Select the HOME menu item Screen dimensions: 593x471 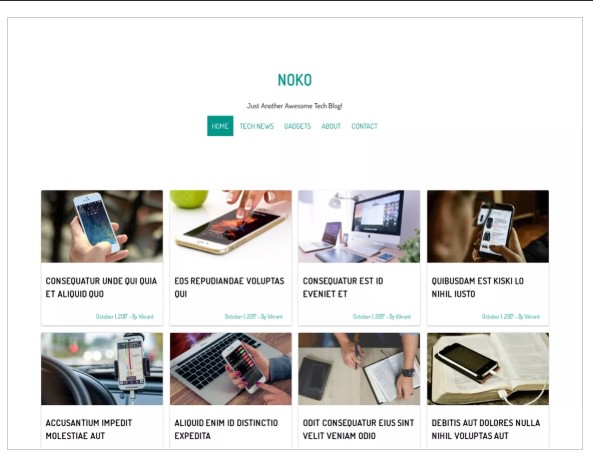pos(220,126)
